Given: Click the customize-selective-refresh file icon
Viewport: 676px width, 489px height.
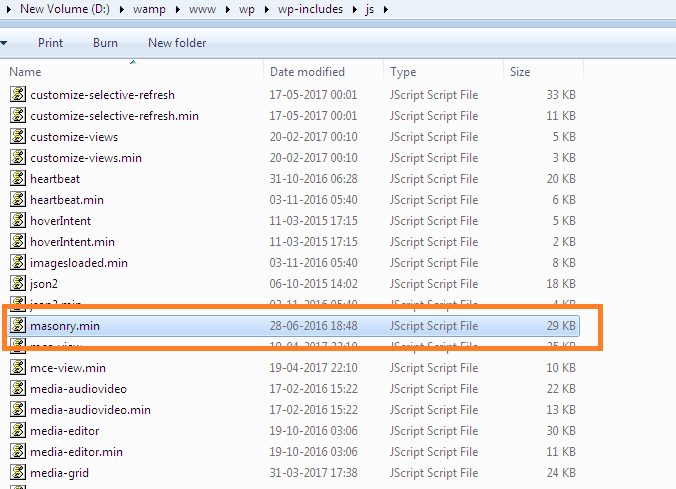Looking at the screenshot, I should pos(18,94).
